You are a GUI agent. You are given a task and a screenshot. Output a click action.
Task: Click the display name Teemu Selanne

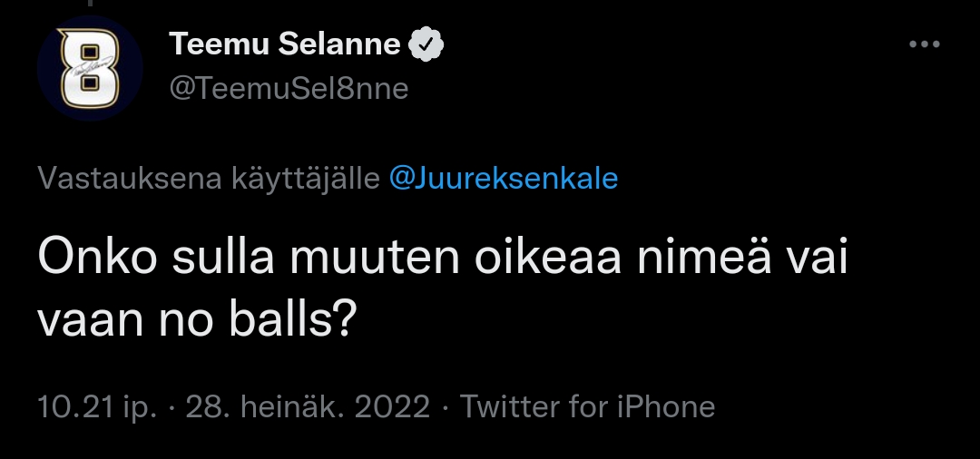pos(285,44)
